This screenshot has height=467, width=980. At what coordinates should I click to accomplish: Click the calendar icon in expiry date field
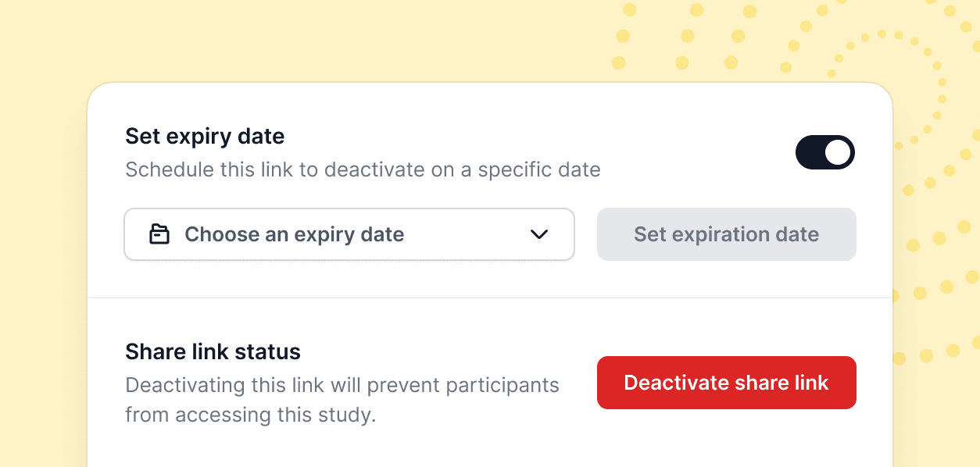point(159,234)
